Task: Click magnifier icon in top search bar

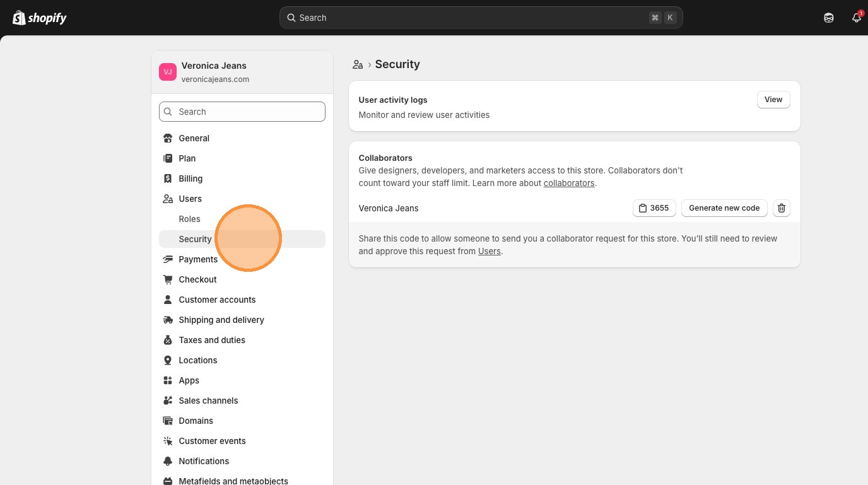Action: pos(291,18)
